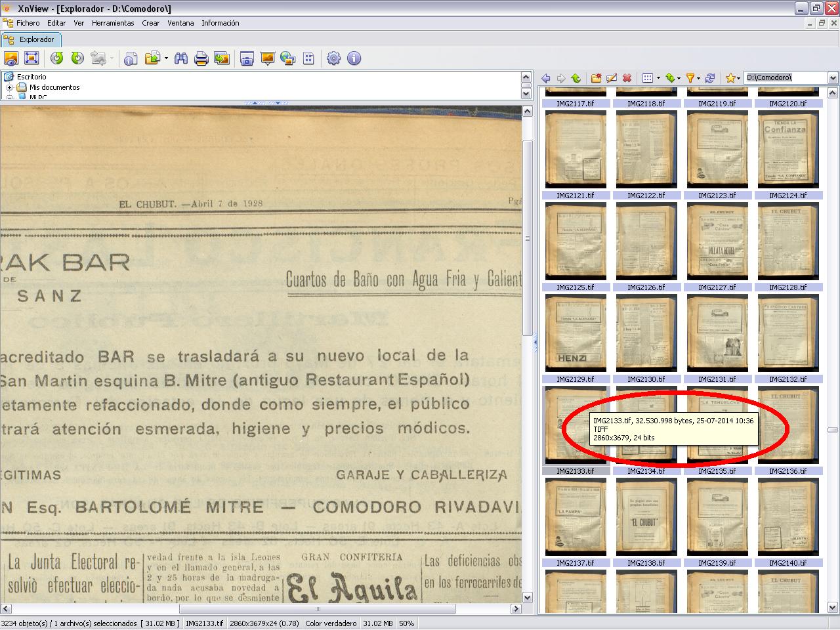Start a screen capture

click(247, 58)
